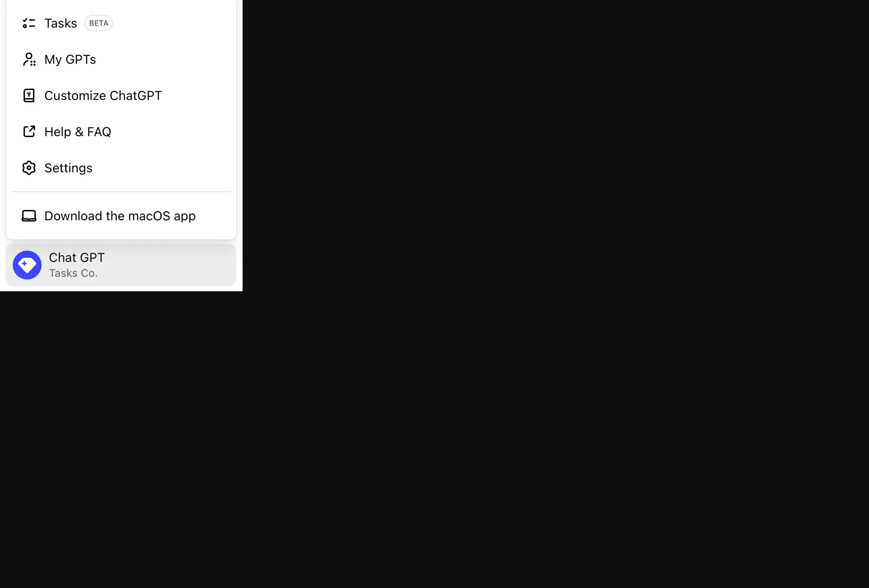Click the Settings gear icon
Screen dimensions: 869x588
coord(29,168)
